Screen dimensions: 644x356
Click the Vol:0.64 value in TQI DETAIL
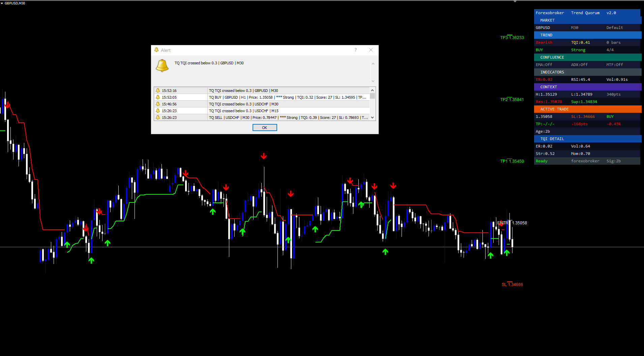(x=581, y=146)
